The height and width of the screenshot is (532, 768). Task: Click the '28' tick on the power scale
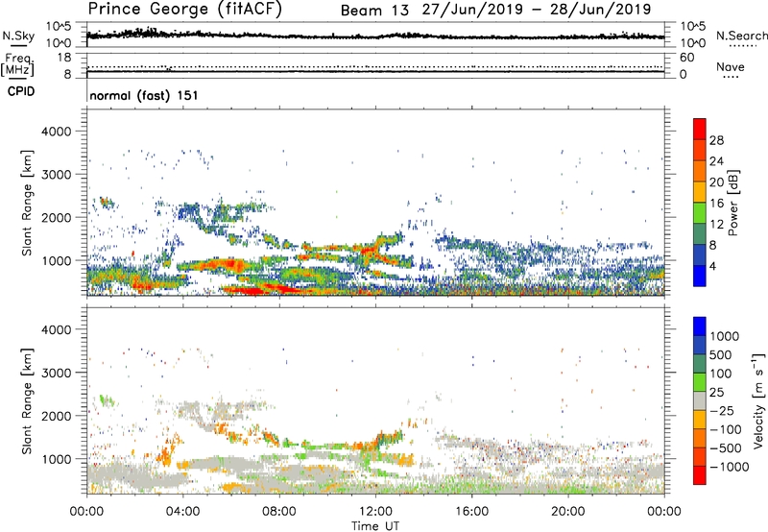[x=716, y=140]
